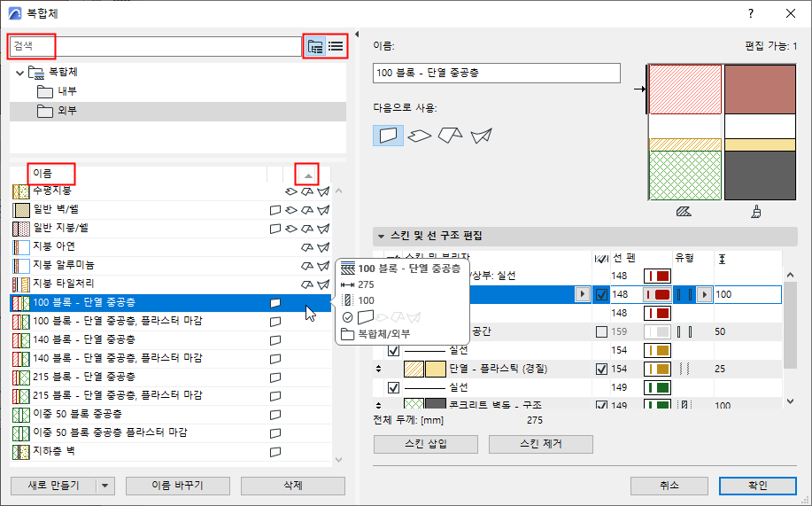Viewport: 812px width, 506px height.
Task: Open yellow pen swatch in 단열 - 플라스틱 row
Action: pos(657,369)
